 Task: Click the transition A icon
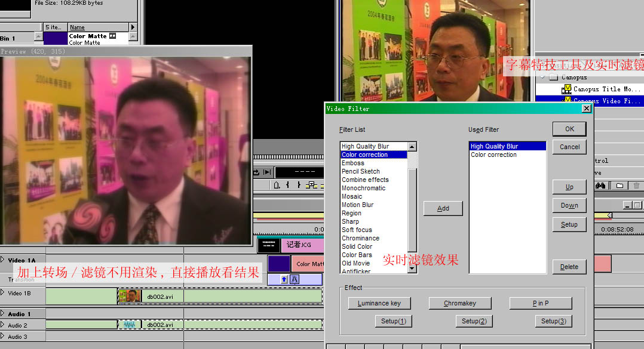point(295,279)
